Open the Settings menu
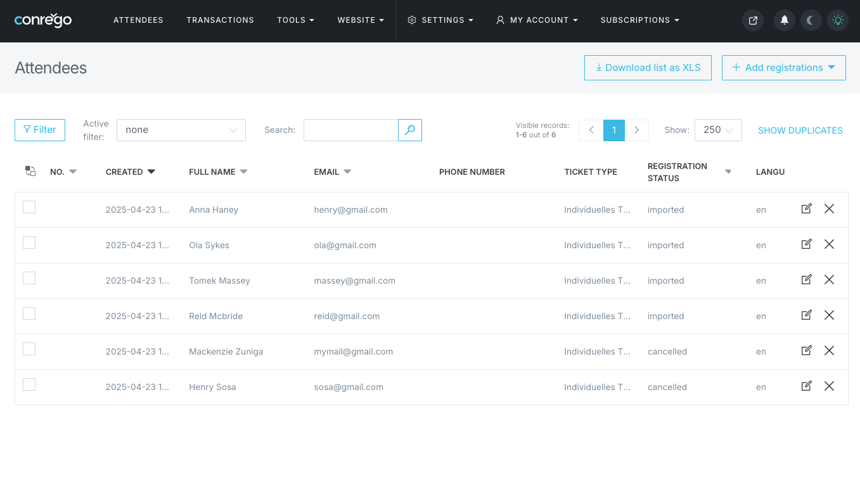This screenshot has height=504, width=860. 440,20
